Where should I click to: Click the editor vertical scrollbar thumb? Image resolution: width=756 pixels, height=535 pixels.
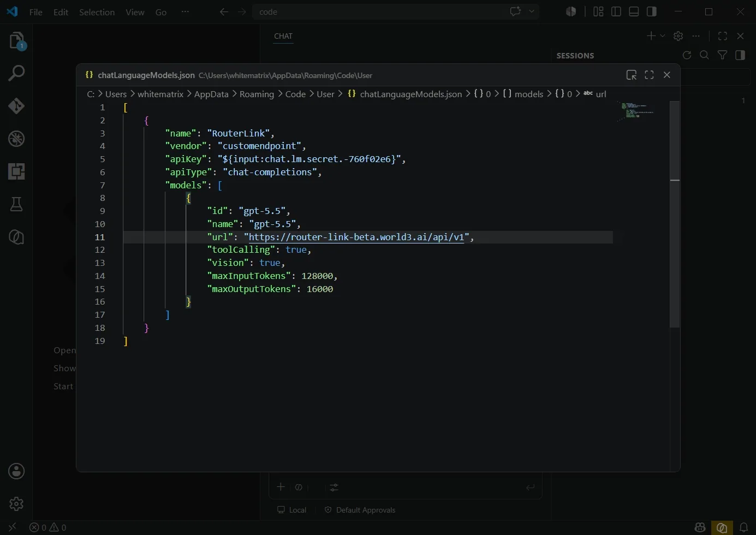click(x=675, y=214)
